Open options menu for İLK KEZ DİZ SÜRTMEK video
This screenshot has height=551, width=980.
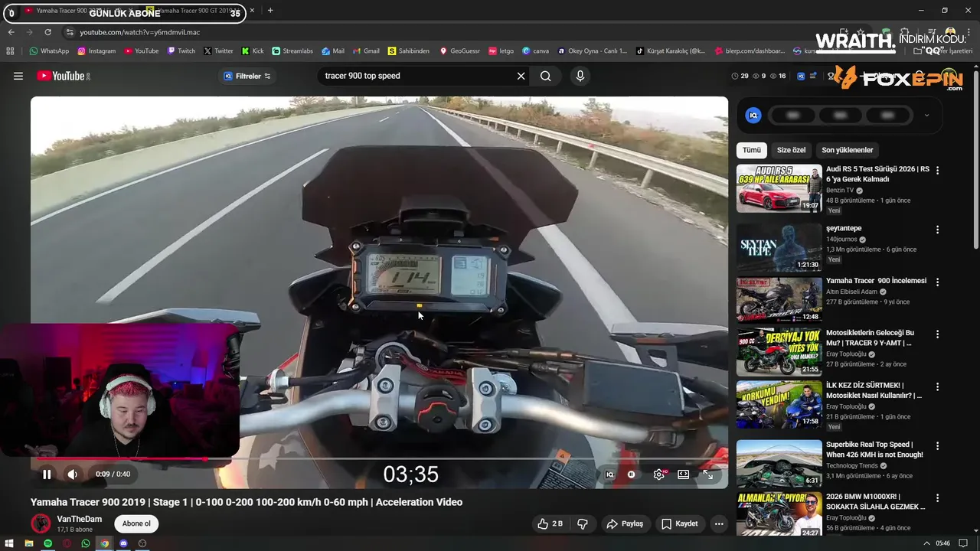[937, 386]
